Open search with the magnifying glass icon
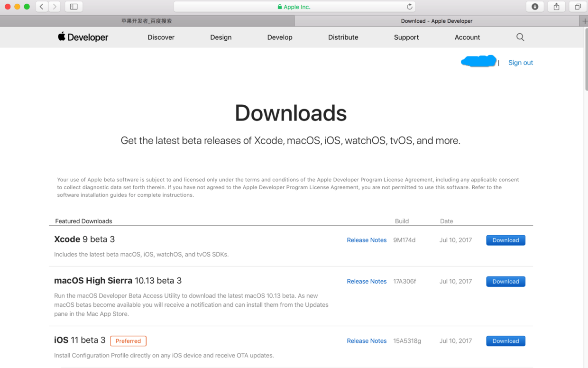 520,37
